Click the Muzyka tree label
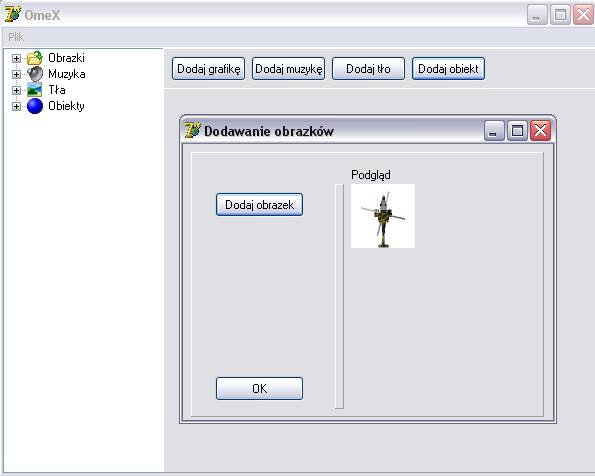The height and width of the screenshot is (476, 595). tap(67, 74)
